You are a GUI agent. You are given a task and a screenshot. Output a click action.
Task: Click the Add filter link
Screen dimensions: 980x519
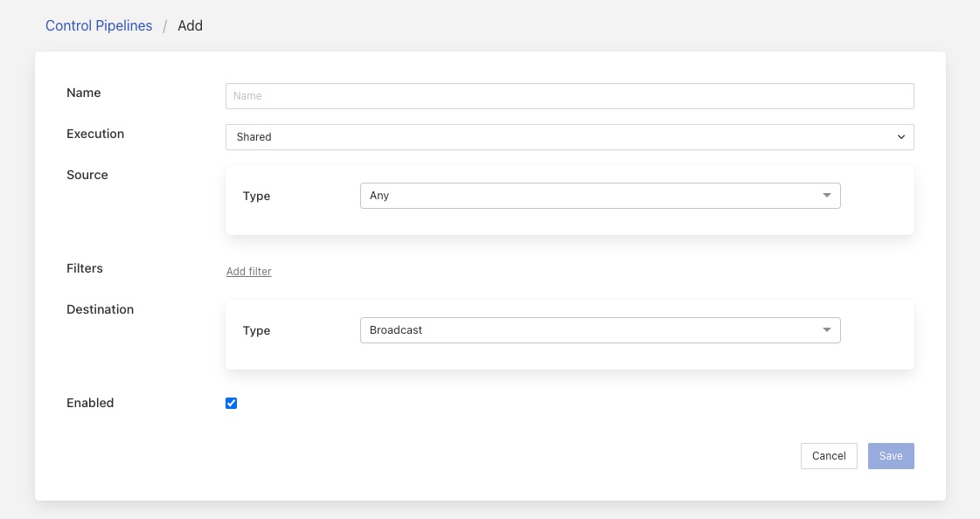pyautogui.click(x=248, y=272)
